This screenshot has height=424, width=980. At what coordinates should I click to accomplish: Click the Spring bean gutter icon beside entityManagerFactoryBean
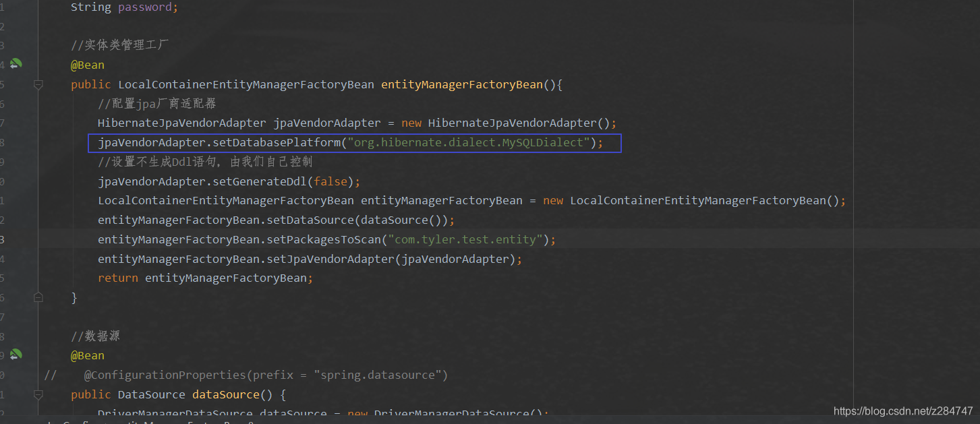(16, 64)
